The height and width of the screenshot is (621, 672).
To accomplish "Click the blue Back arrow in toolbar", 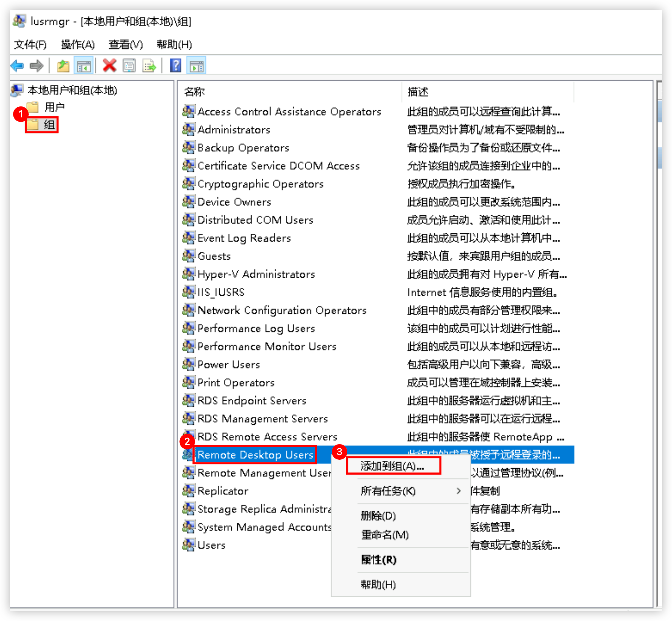I will coord(17,66).
